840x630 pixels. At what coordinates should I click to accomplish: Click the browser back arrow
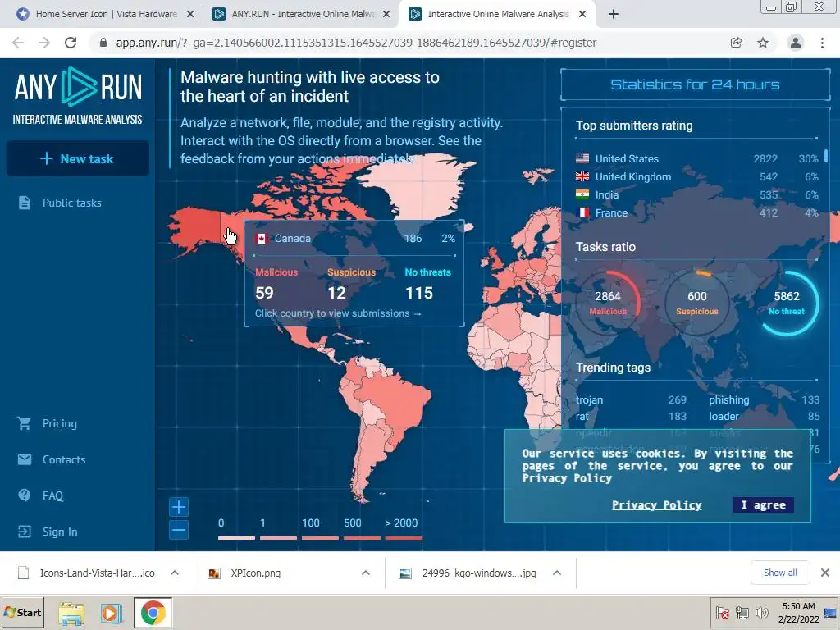coord(18,43)
